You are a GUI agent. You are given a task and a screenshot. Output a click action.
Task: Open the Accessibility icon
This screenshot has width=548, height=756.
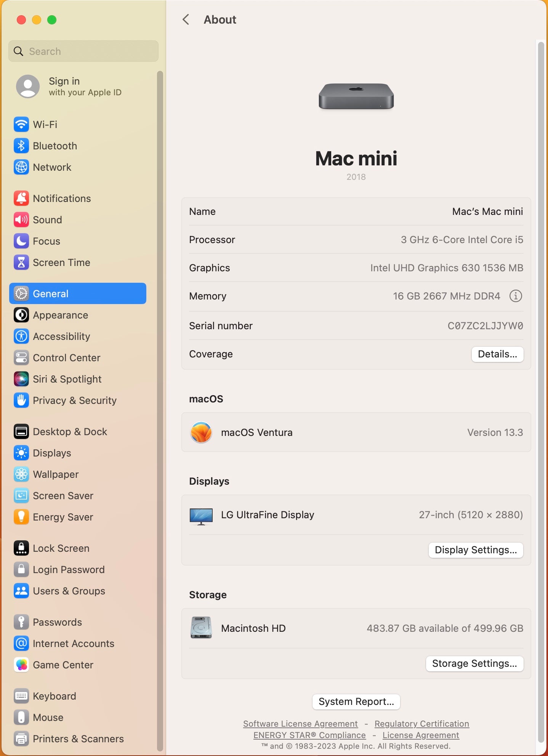(21, 336)
